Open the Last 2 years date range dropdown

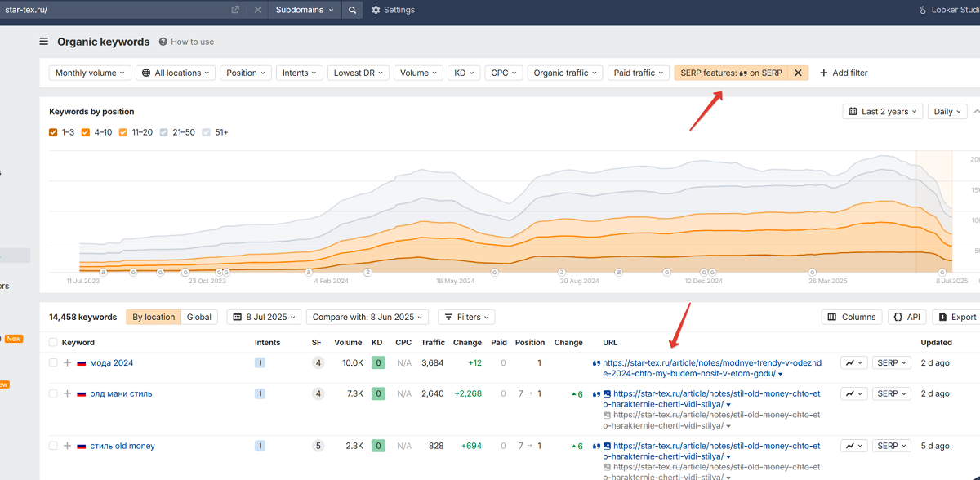882,112
